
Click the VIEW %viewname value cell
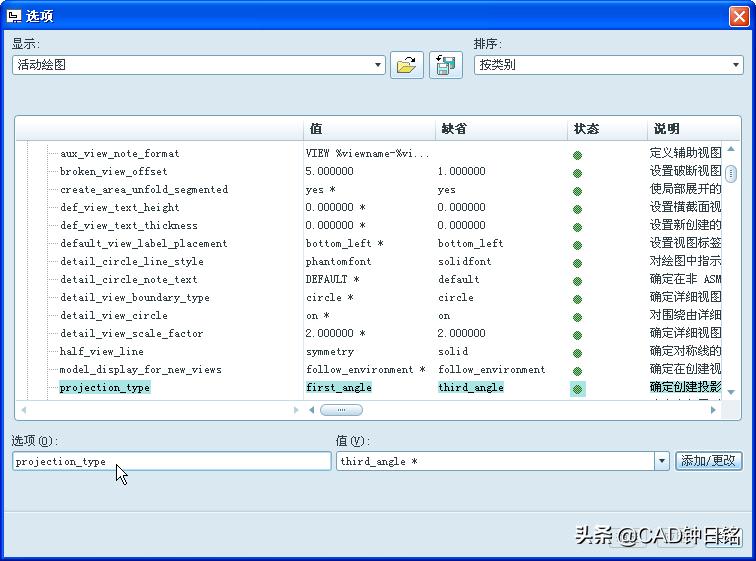click(367, 154)
